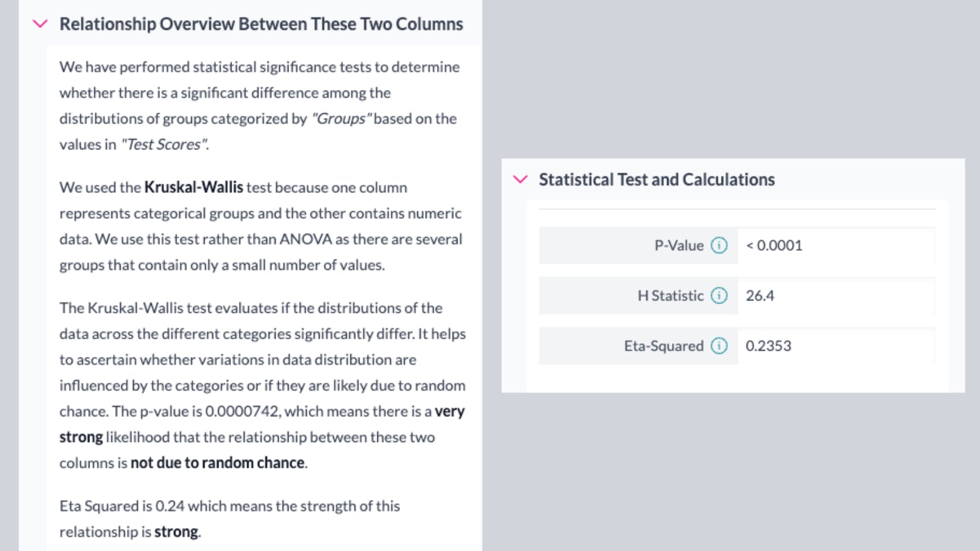980x551 pixels.
Task: Click the Eta-Squared info icon
Action: coord(719,346)
